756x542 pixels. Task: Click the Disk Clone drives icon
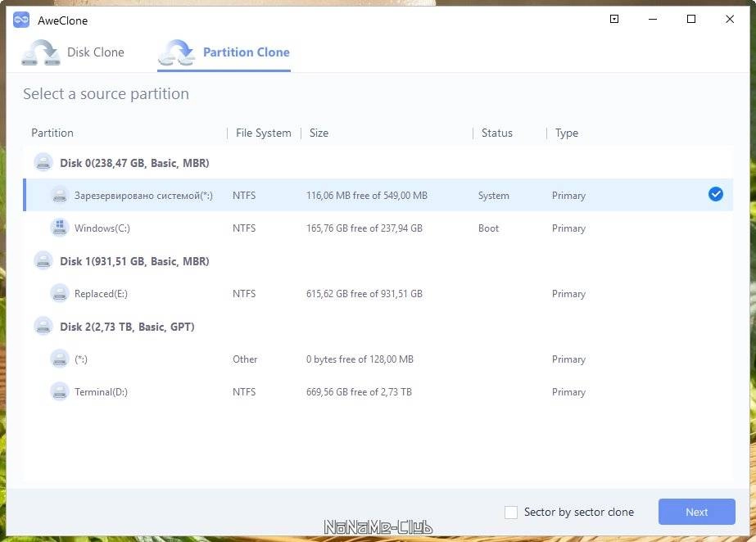(x=40, y=52)
